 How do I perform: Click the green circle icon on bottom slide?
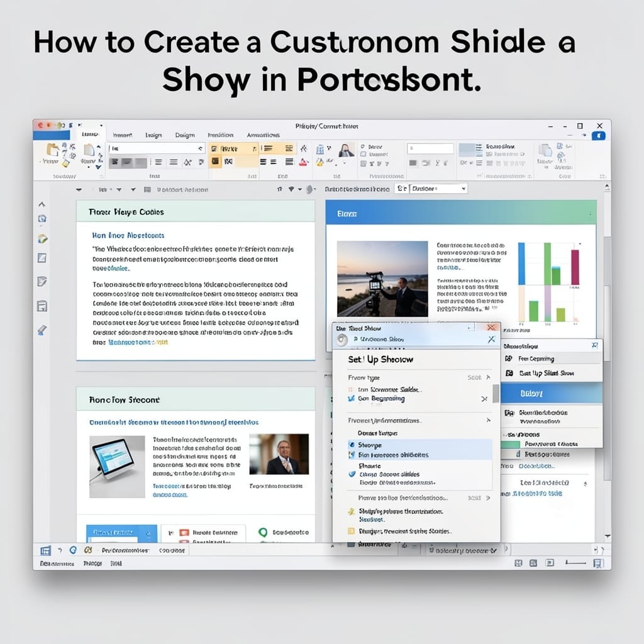point(263,532)
